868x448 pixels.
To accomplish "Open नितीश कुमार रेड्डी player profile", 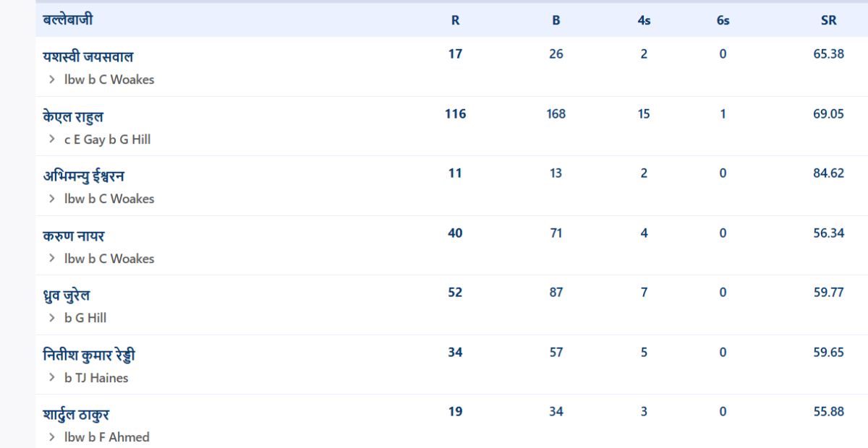I will [89, 356].
